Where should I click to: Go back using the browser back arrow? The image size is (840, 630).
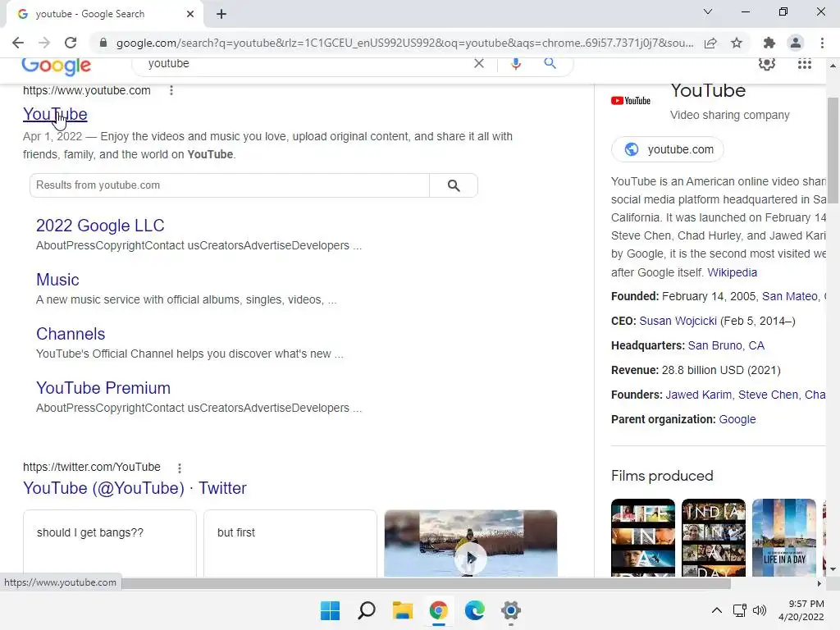pos(18,43)
